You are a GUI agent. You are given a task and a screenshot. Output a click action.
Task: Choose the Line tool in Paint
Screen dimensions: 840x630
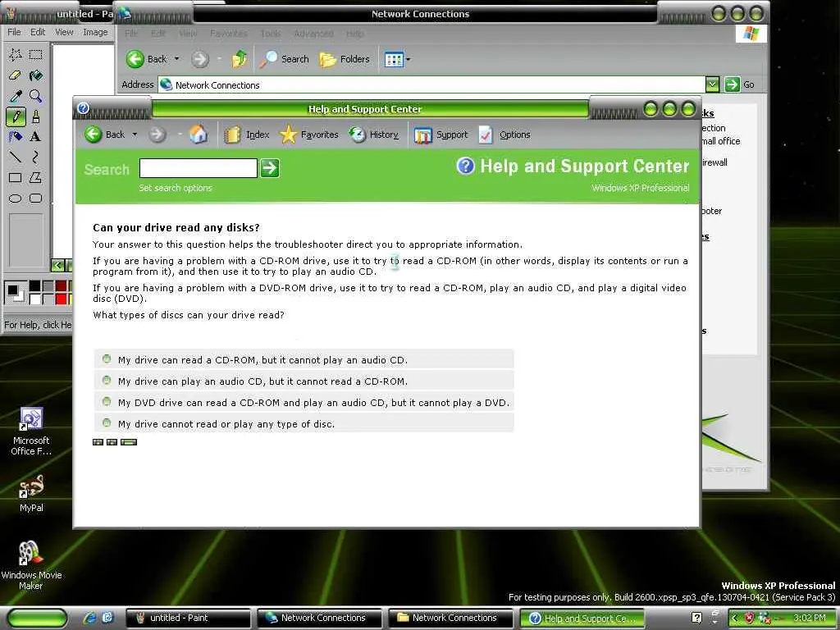coord(15,157)
